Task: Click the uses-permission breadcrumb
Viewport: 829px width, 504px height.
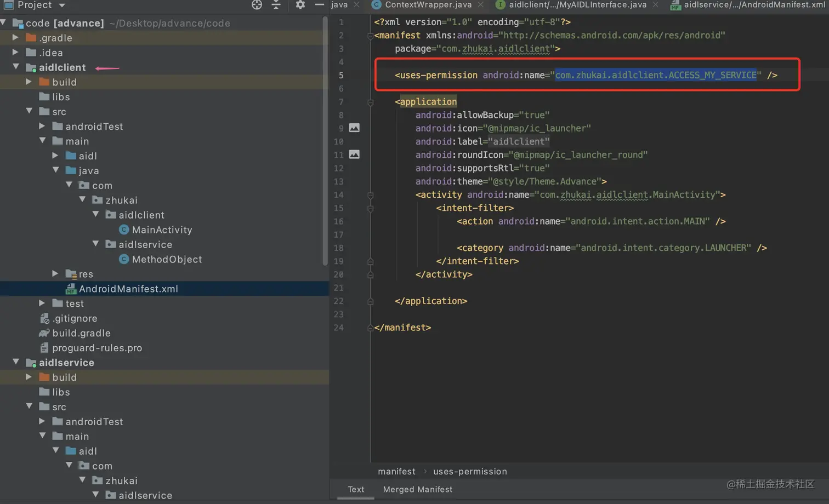Action: point(470,471)
